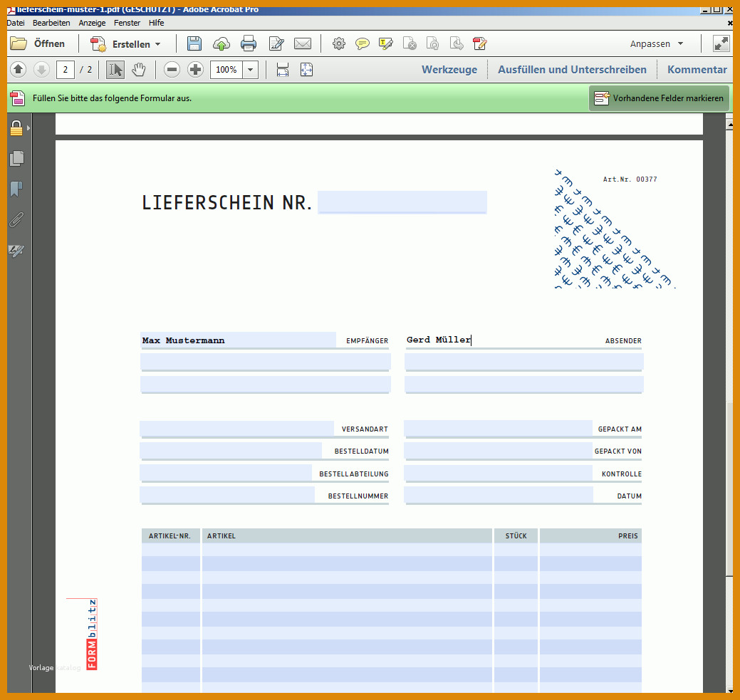Click the Gepackt von field
Screen dimensions: 740x700
tap(499, 451)
